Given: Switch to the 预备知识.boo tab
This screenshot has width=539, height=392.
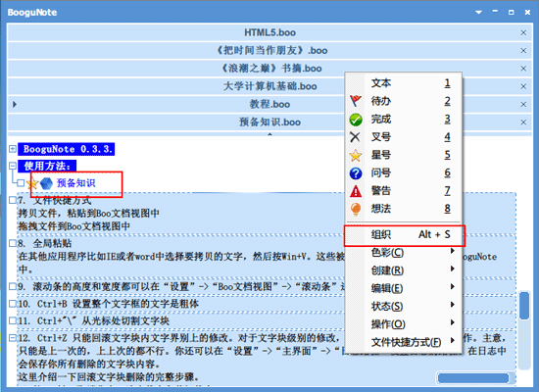Looking at the screenshot, I should [x=269, y=122].
